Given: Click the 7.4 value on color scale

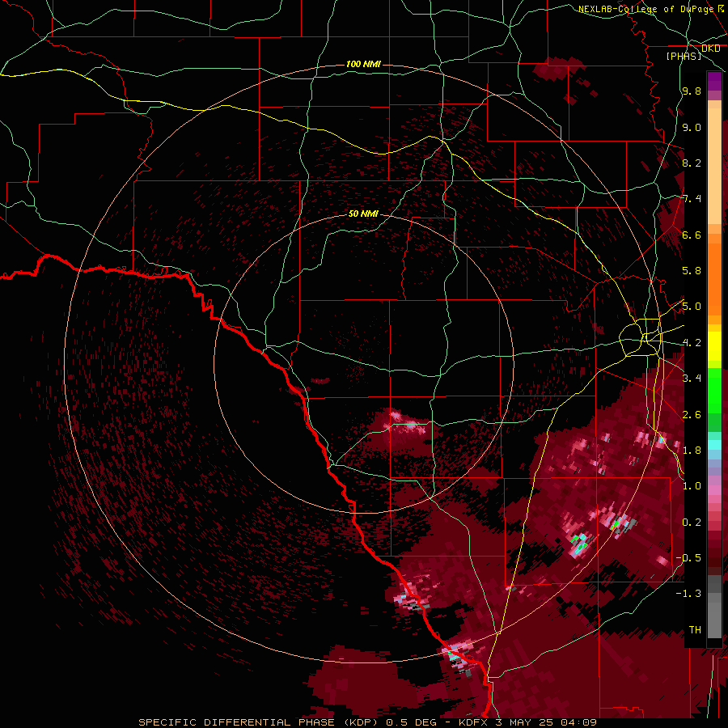Looking at the screenshot, I should pos(692,199).
